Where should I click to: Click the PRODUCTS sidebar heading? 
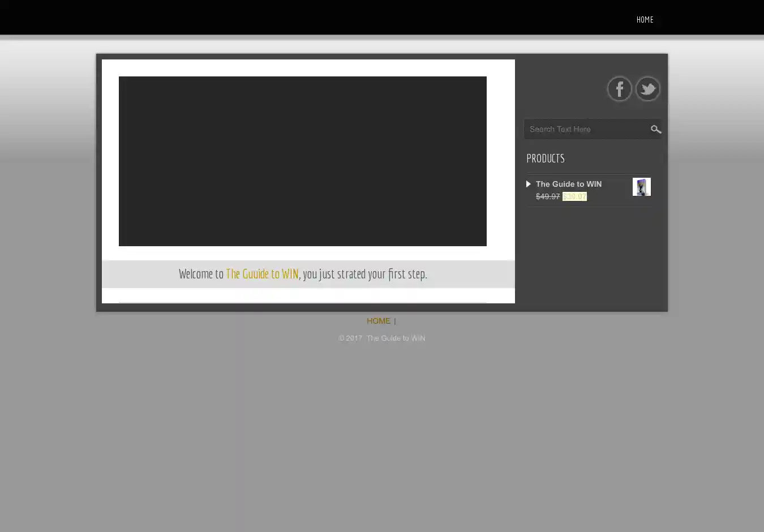tap(546, 158)
